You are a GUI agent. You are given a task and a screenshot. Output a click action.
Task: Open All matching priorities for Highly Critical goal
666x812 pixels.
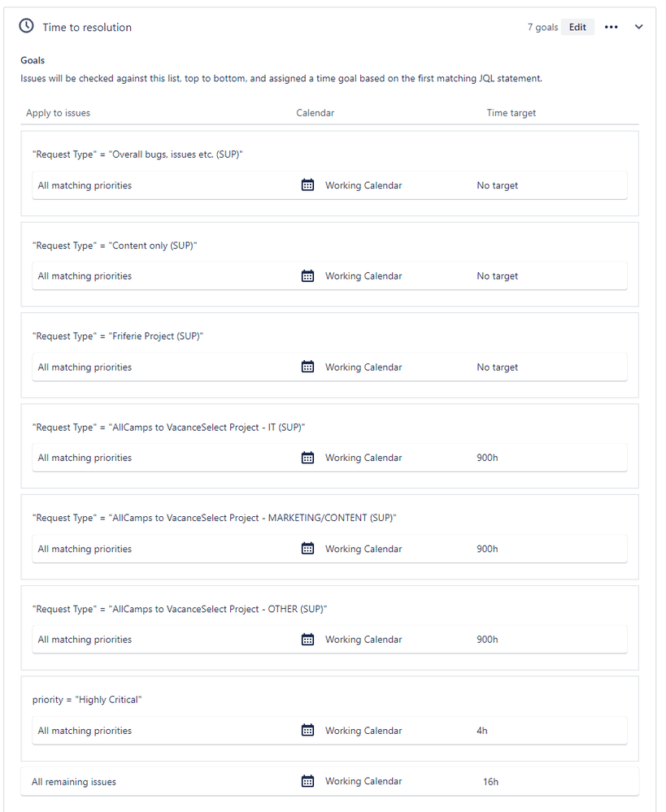click(x=85, y=730)
